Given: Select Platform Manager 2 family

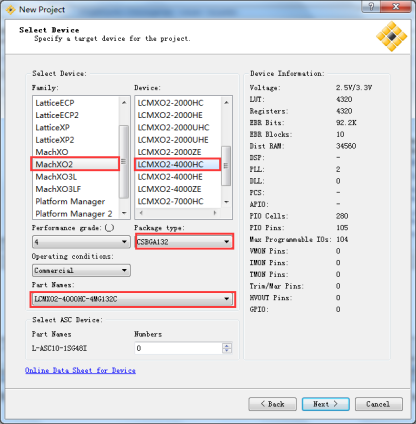Looking at the screenshot, I should click(x=75, y=214).
